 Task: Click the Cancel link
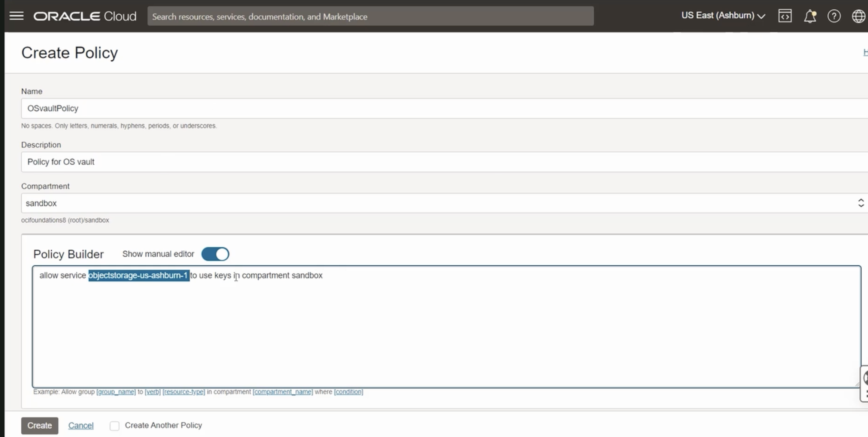pyautogui.click(x=81, y=425)
